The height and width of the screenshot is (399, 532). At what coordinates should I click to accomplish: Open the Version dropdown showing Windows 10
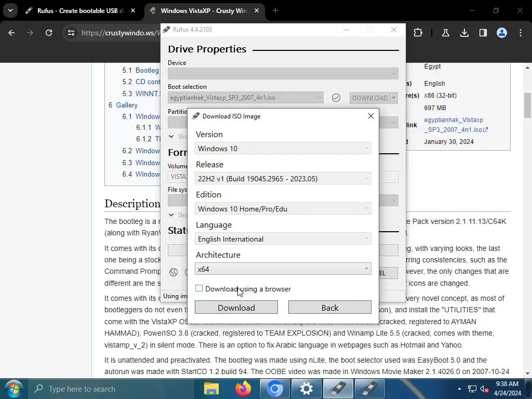(x=283, y=149)
